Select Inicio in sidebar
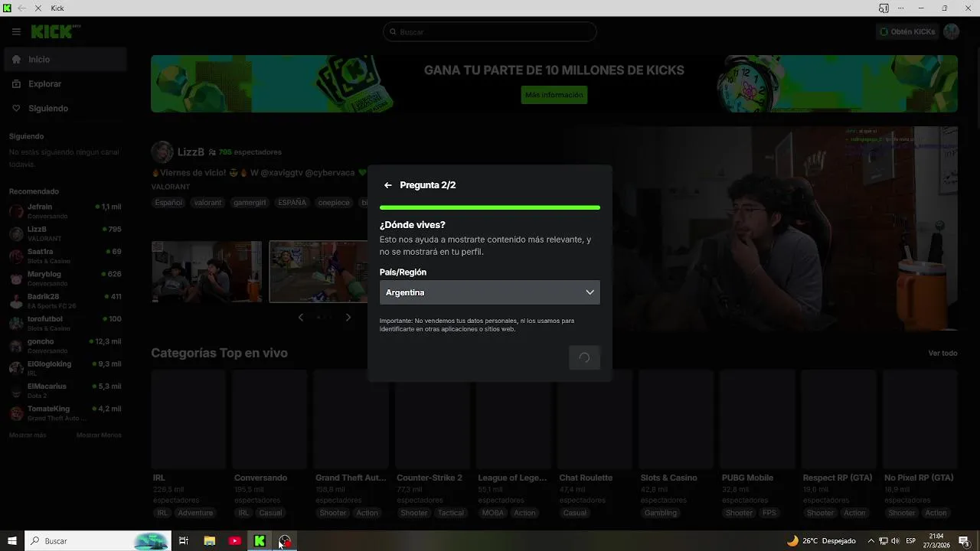980x551 pixels. point(65,59)
